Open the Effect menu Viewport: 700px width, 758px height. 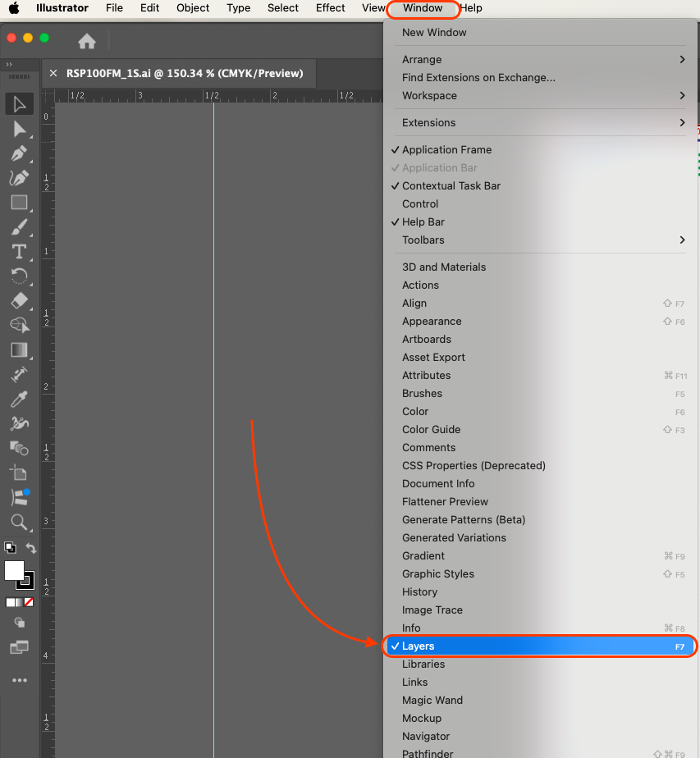330,8
